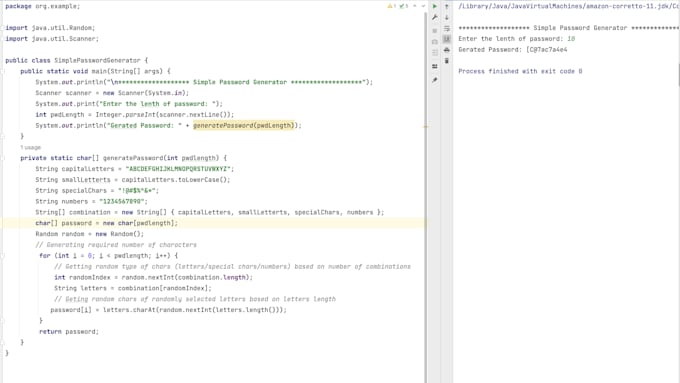The image size is (680, 383).
Task: Click the warning stripe mark on editor scrollbar
Action: [x=425, y=127]
